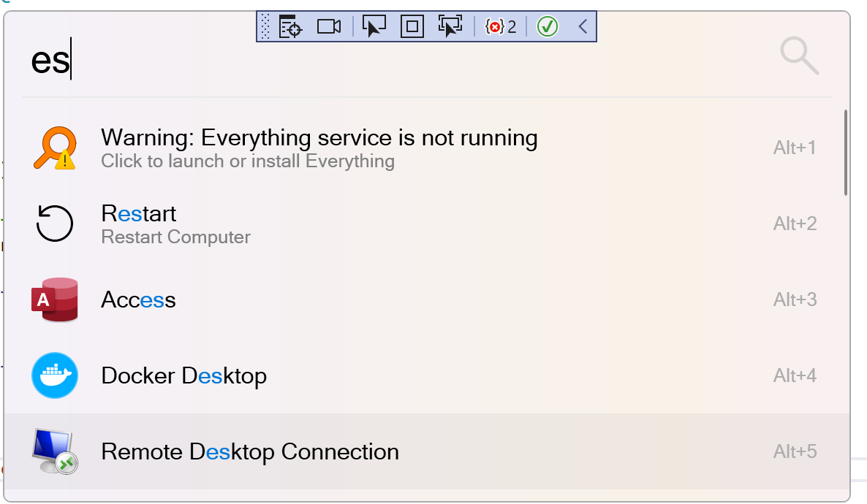867x504 pixels.
Task: Launch the Access result
Action: [427, 299]
